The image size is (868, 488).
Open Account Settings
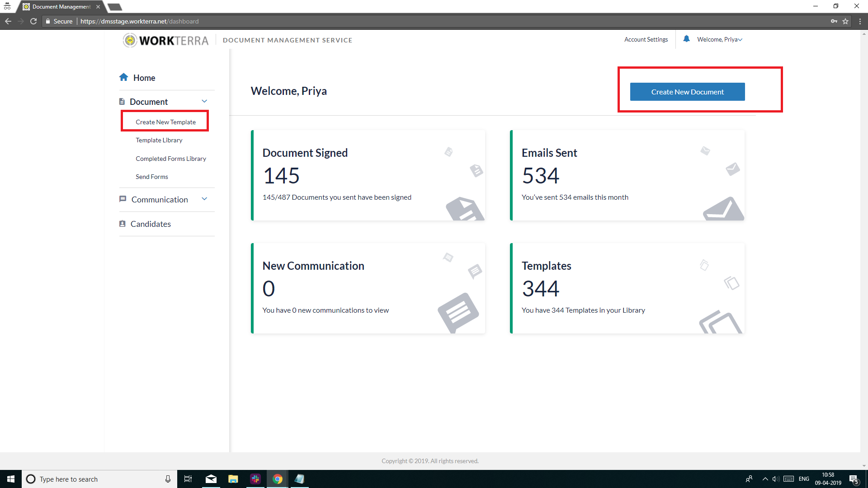(646, 39)
